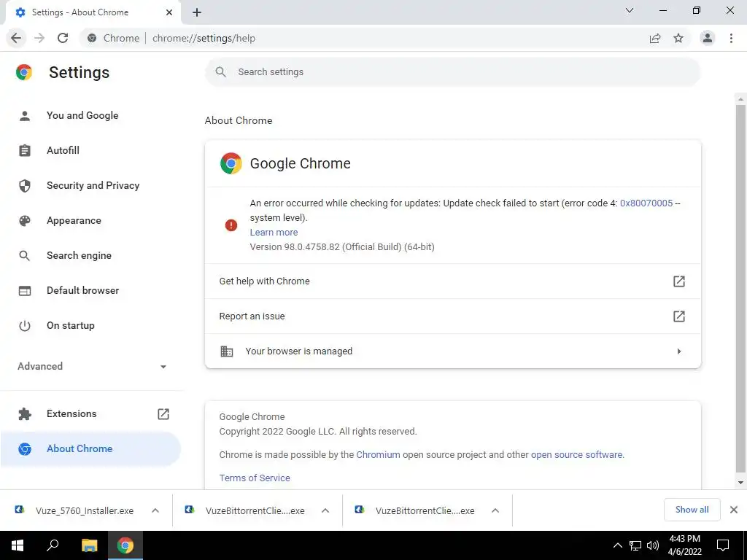Open Chrome's three-dot menu
This screenshot has width=747, height=560.
click(731, 38)
